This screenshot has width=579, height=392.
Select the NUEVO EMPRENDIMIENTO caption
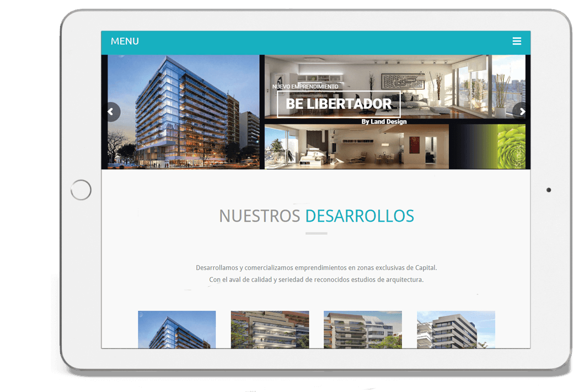coord(305,87)
